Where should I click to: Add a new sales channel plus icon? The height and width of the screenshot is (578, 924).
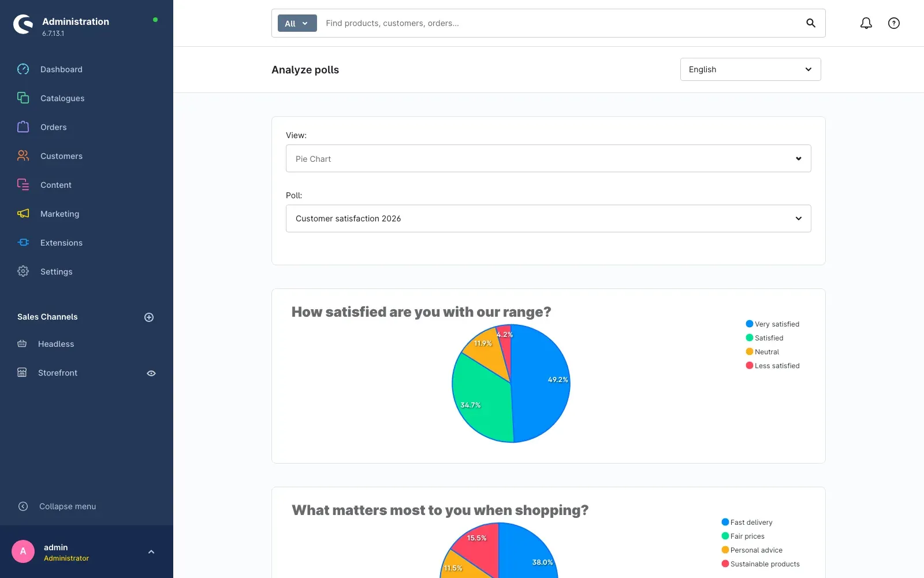click(x=149, y=317)
